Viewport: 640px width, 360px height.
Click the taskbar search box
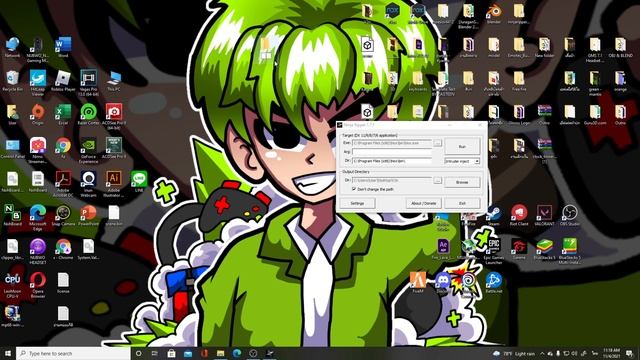(x=73, y=353)
